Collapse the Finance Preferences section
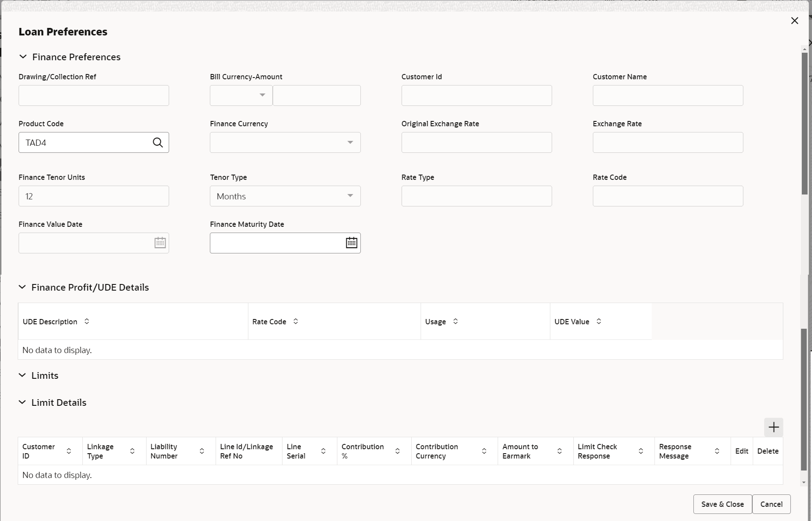The image size is (812, 521). (x=23, y=57)
